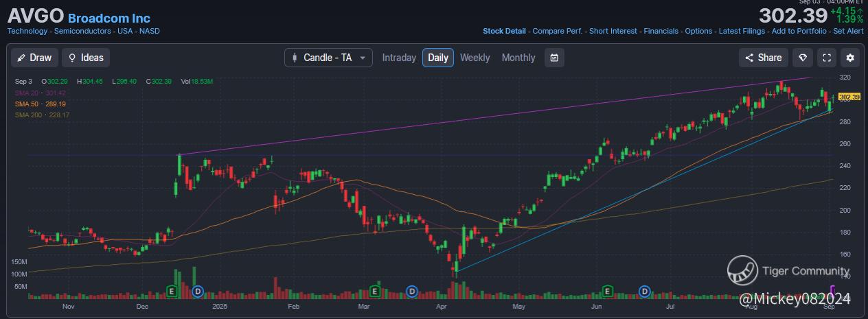Open the Short Interest link
Image resolution: width=868 pixels, height=319 pixels.
point(613,31)
